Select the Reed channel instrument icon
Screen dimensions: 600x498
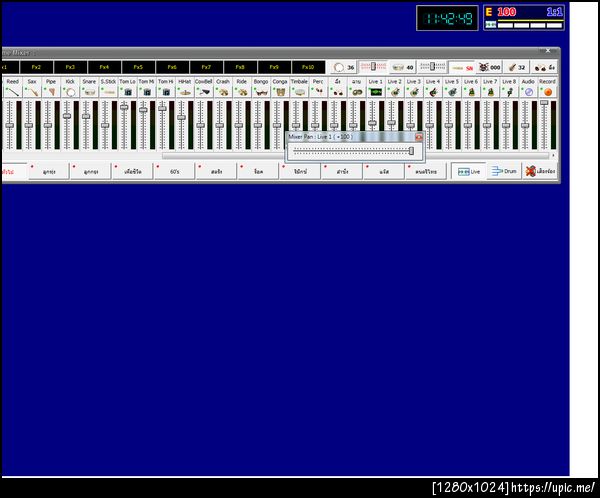(13, 92)
